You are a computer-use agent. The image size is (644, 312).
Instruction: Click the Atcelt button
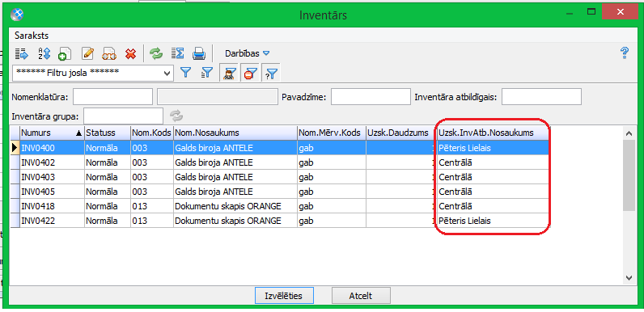[361, 296]
